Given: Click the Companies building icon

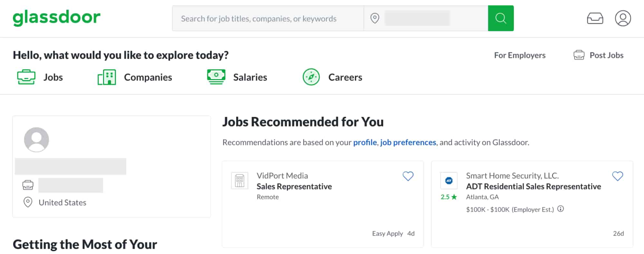Looking at the screenshot, I should 107,77.
